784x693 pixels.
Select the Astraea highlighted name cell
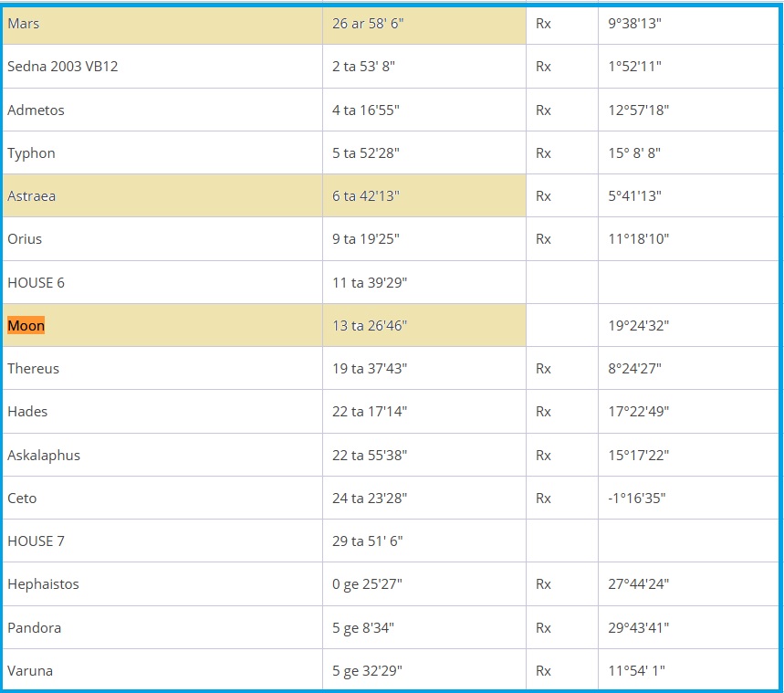click(31, 196)
